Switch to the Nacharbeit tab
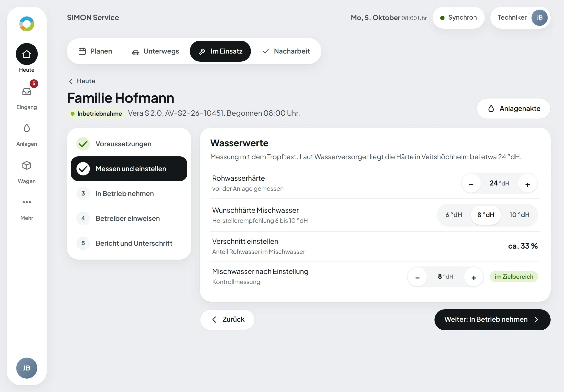The width and height of the screenshot is (564, 392). coord(286,51)
